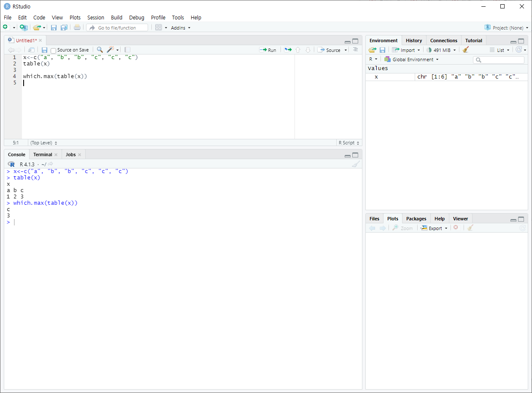Load workspace icon in Environment pane
The height and width of the screenshot is (393, 532).
pos(372,50)
